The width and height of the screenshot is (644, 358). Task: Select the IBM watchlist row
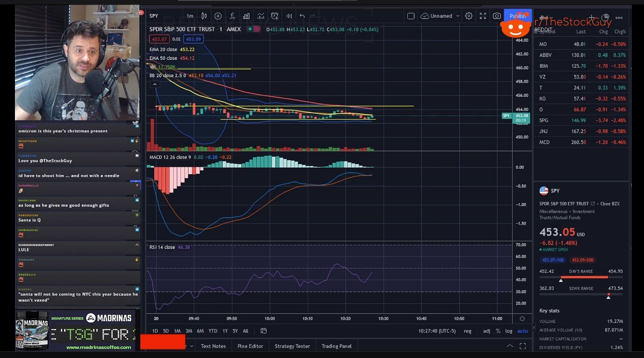point(581,66)
